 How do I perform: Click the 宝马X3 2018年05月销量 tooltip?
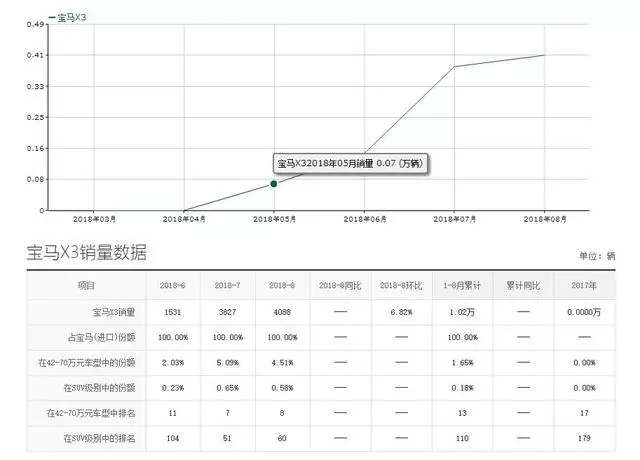point(351,164)
